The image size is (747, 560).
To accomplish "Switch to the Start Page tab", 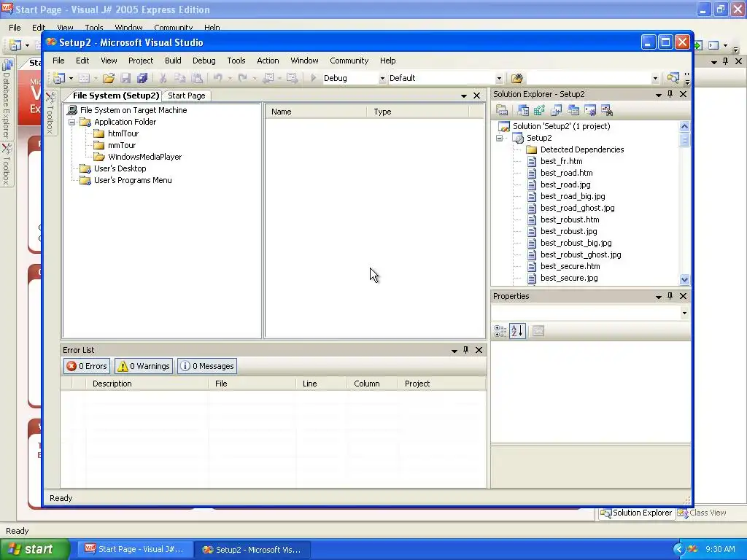I will [186, 96].
